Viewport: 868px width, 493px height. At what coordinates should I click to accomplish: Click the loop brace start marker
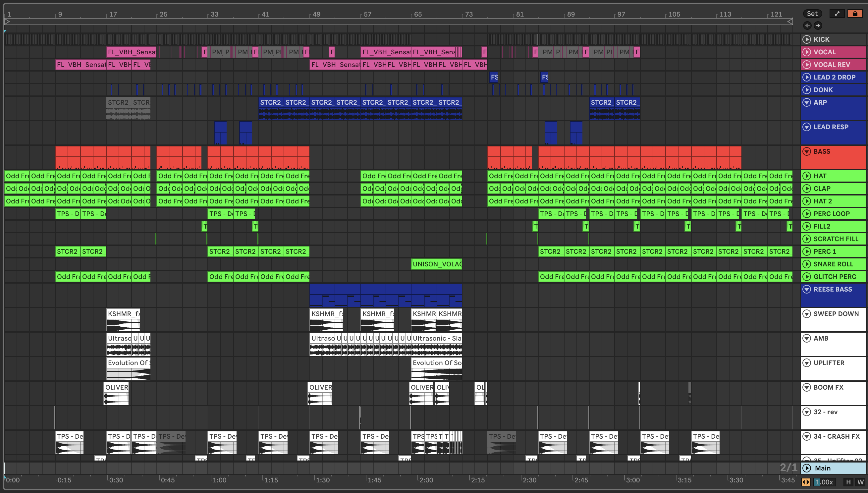[x=7, y=22]
